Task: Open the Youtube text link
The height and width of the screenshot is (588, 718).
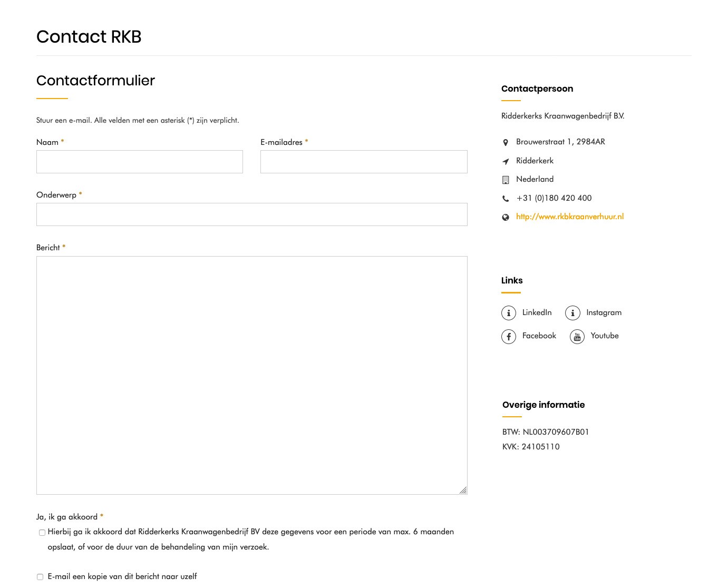Action: coord(604,336)
